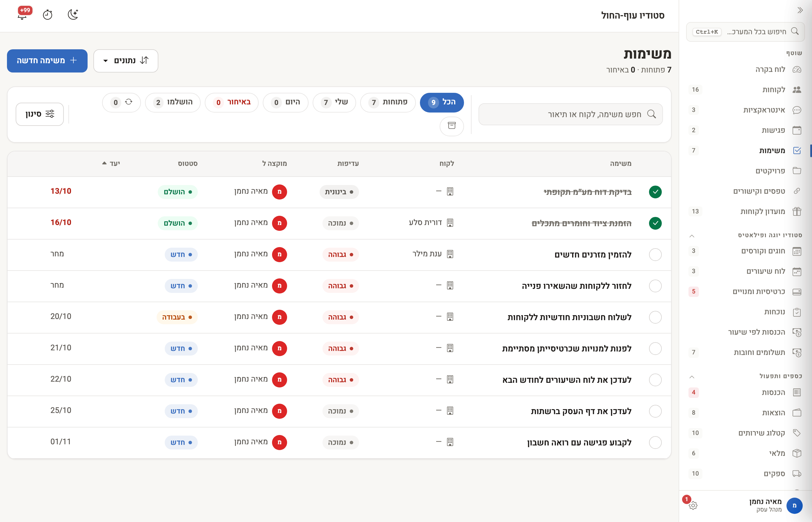Toggle dark mode moon icon
The width and height of the screenshot is (812, 522).
click(x=73, y=14)
